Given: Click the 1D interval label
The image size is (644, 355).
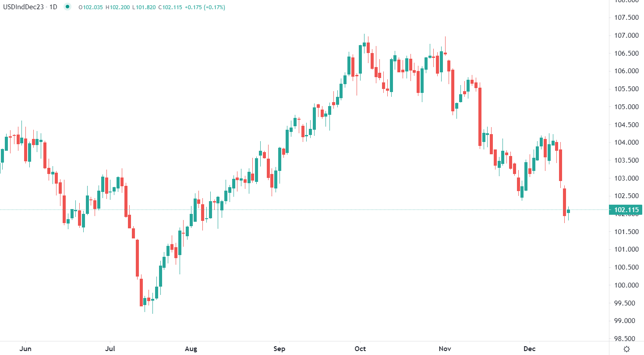Looking at the screenshot, I should click(x=53, y=7).
